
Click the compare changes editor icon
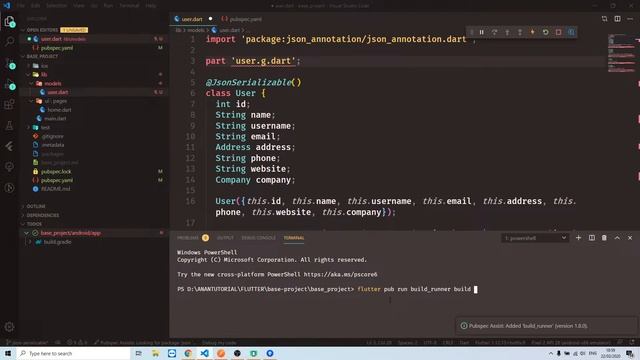click(x=604, y=19)
